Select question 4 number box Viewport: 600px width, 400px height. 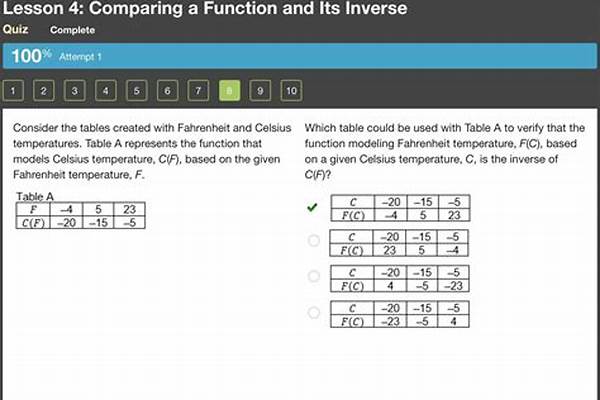pos(106,91)
